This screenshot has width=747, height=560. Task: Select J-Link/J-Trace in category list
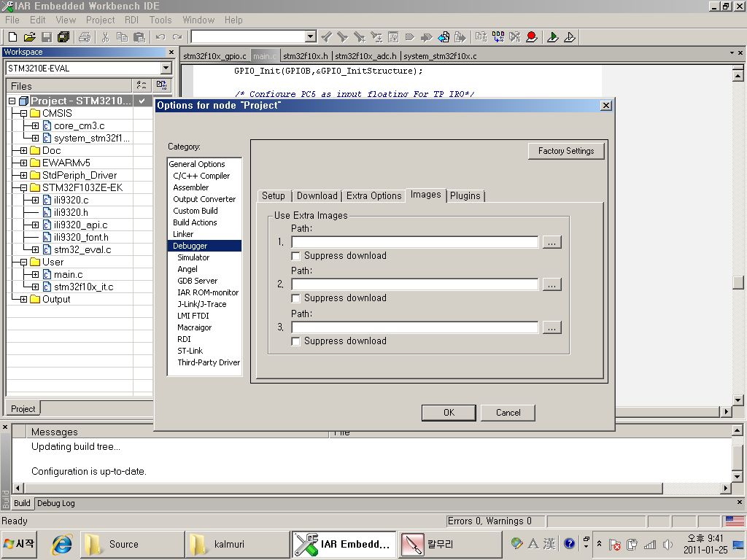202,304
